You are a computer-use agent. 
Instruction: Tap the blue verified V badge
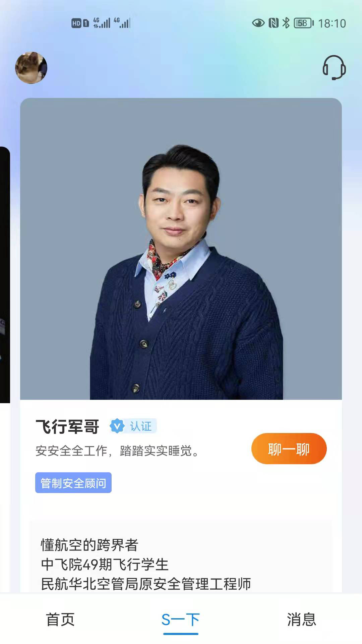(x=117, y=426)
